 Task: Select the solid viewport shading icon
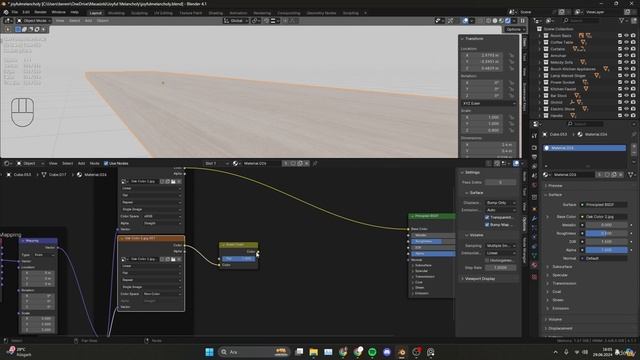click(495, 20)
